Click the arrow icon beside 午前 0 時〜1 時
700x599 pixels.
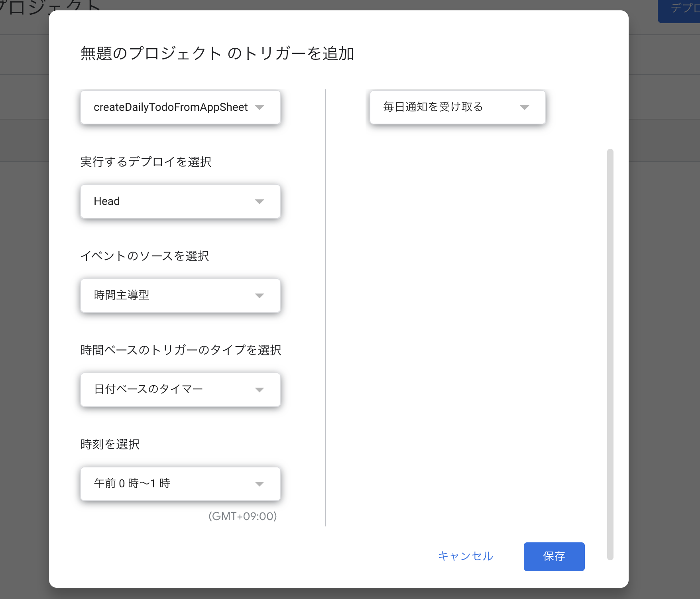click(260, 484)
